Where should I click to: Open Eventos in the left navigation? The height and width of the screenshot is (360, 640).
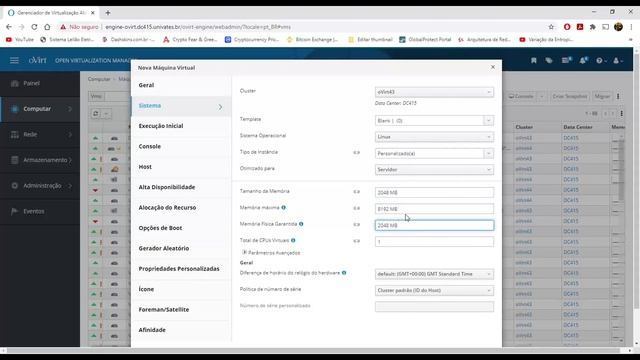[x=40, y=211]
